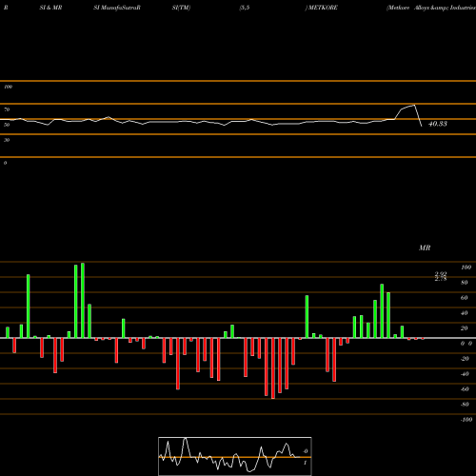Click the RSI axis label 30
Screen dimensions: 476x476
(7, 140)
